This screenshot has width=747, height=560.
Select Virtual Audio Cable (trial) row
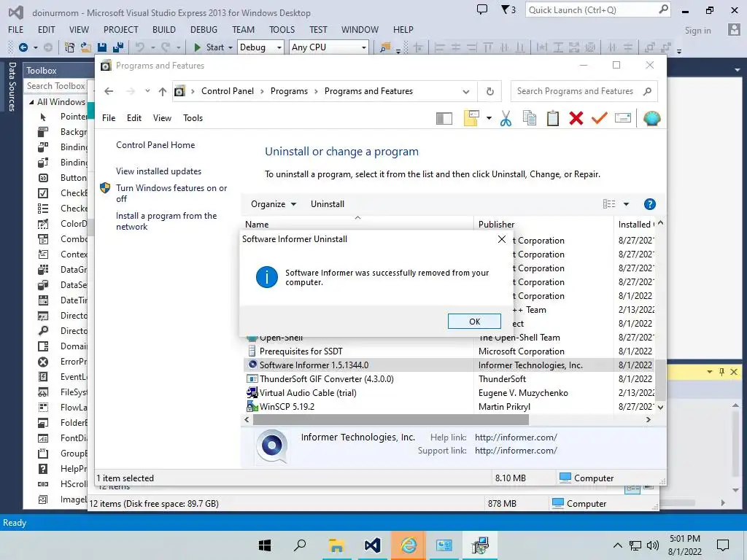pos(448,393)
